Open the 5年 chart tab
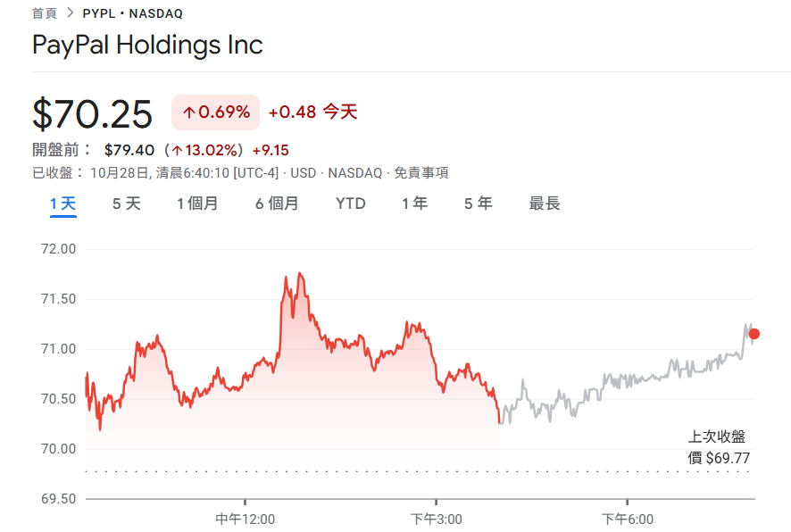791x532 pixels. coord(478,204)
